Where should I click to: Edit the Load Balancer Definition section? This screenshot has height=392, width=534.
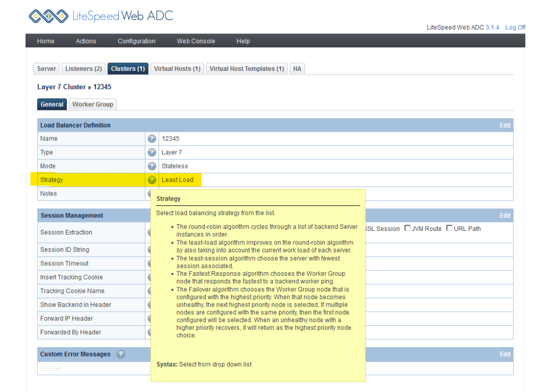point(505,125)
